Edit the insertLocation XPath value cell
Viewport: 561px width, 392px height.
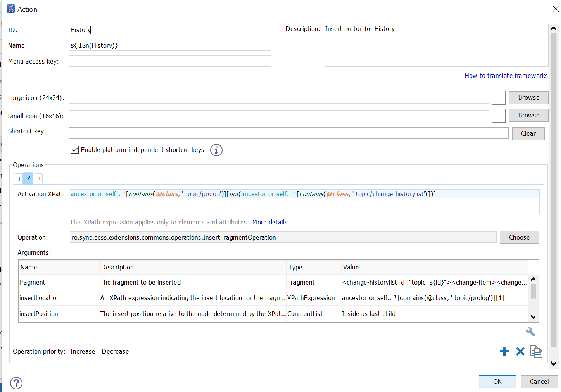435,298
